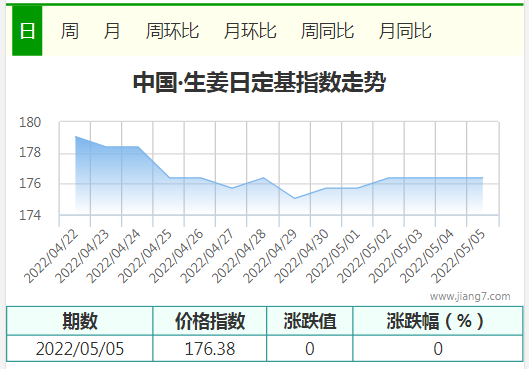This screenshot has height=369, width=529.
Task: Click the 价格指数 column header
Action: click(210, 321)
